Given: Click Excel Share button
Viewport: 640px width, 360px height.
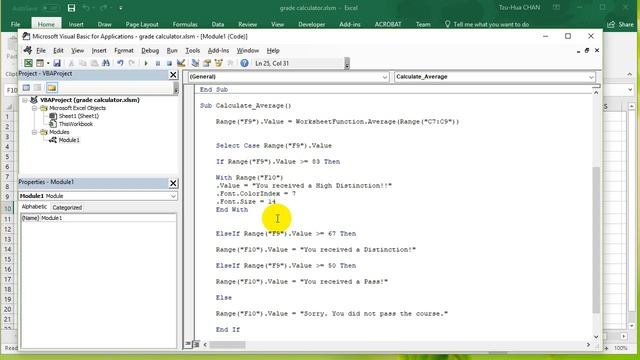Looking at the screenshot, I should (x=621, y=24).
